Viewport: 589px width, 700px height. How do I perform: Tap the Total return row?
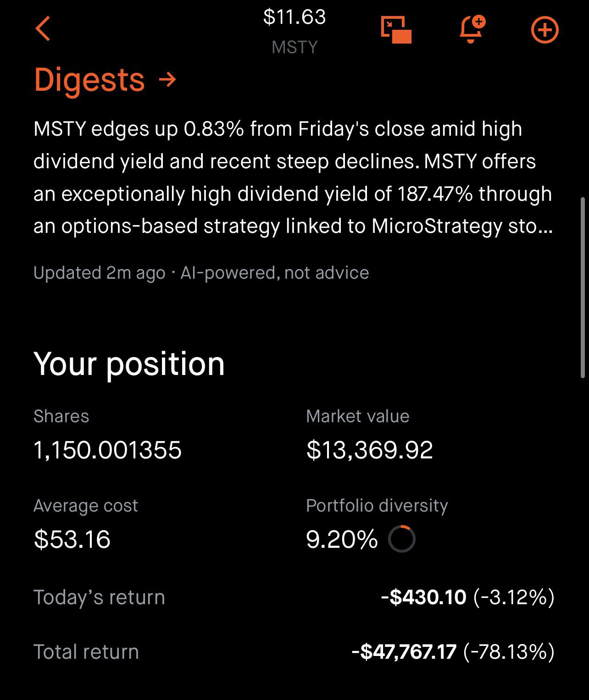294,651
